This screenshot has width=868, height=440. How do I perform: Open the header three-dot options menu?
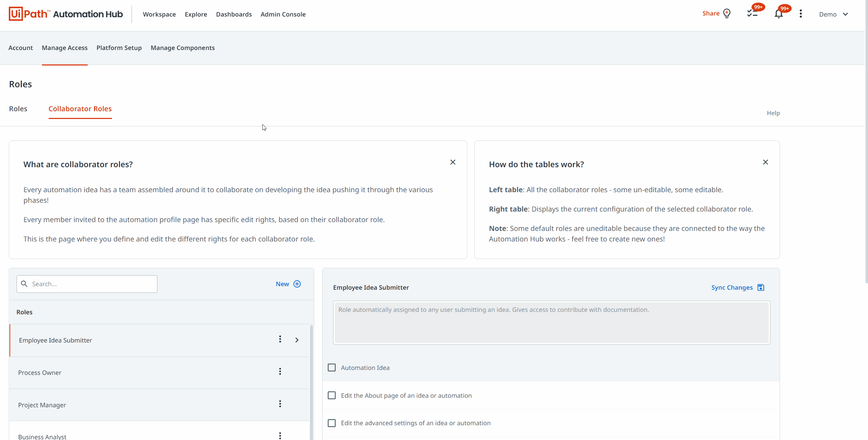[801, 14]
